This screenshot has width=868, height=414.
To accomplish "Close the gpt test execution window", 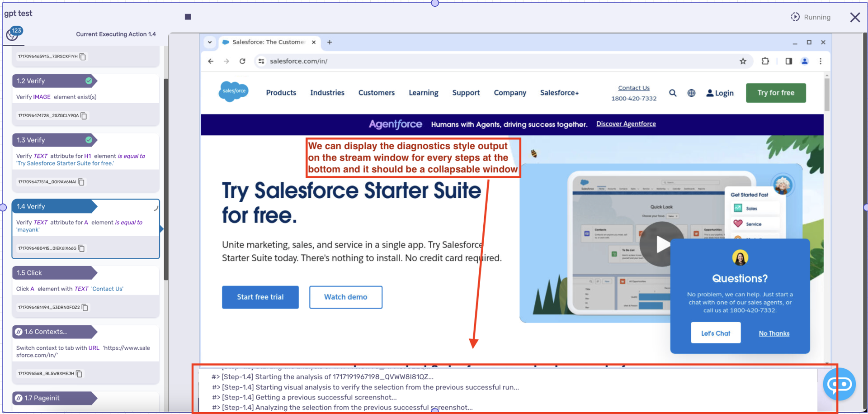I will tap(854, 17).
